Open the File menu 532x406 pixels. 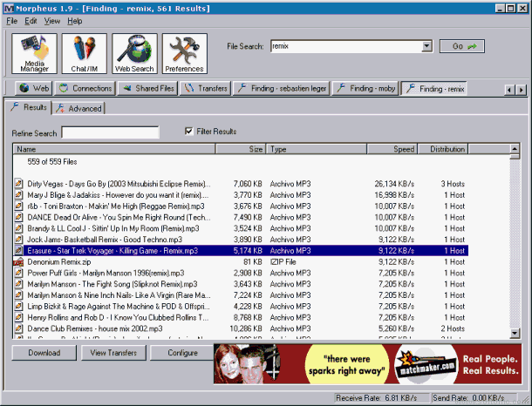(x=12, y=21)
